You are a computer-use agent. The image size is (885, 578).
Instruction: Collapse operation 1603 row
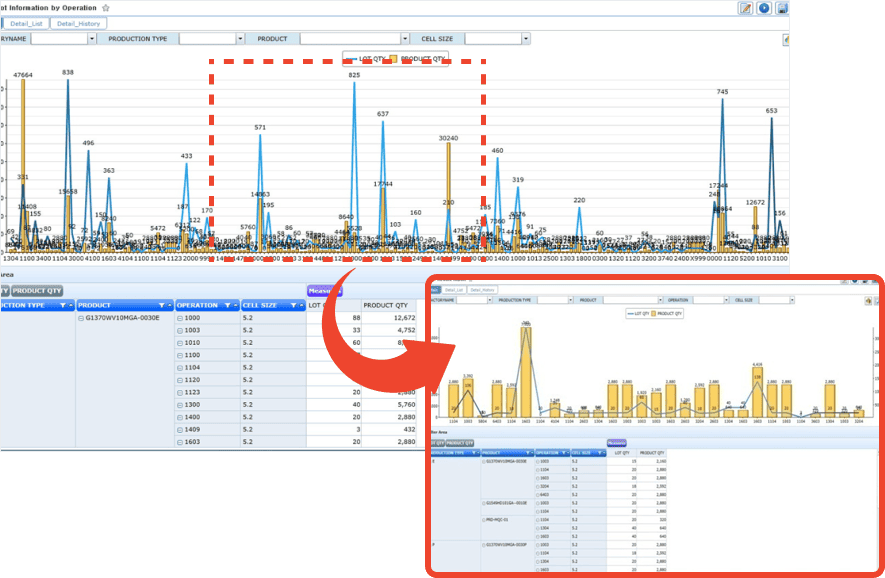[x=180, y=443]
